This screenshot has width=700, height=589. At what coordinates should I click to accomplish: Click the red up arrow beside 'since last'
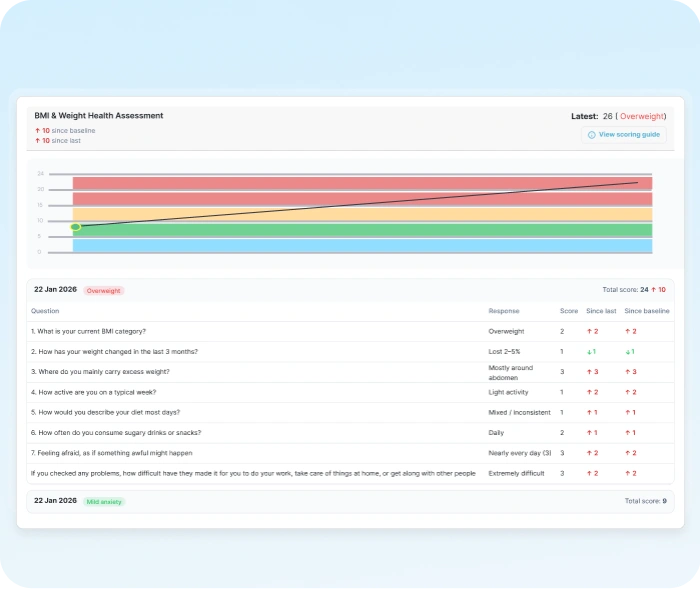(x=37, y=141)
